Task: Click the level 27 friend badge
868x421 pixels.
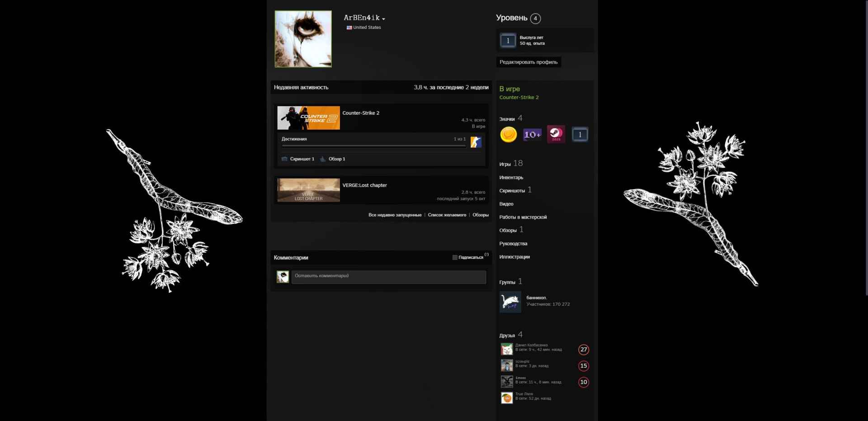Action: pyautogui.click(x=584, y=350)
